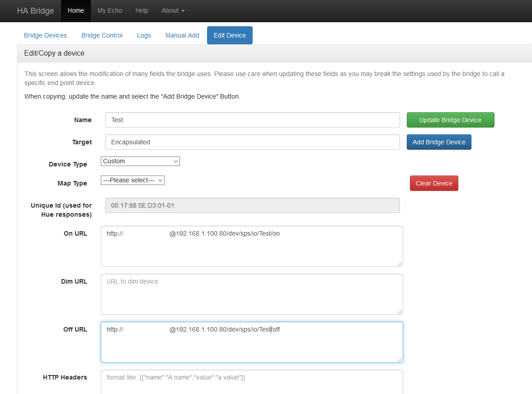Select the Manual Add tab
This screenshot has height=394, width=532.
click(x=182, y=35)
